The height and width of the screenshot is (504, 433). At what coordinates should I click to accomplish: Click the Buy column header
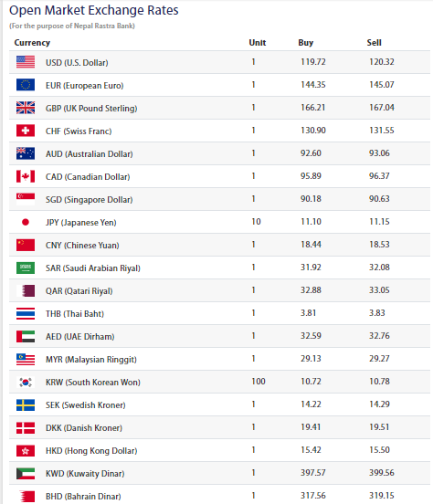click(x=306, y=43)
